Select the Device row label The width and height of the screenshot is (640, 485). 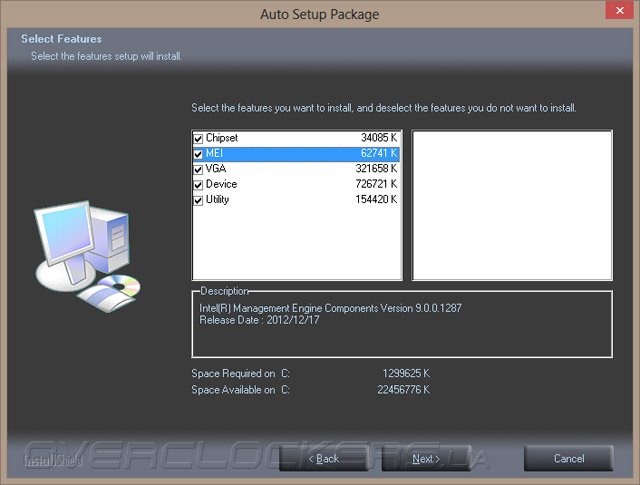(x=221, y=184)
